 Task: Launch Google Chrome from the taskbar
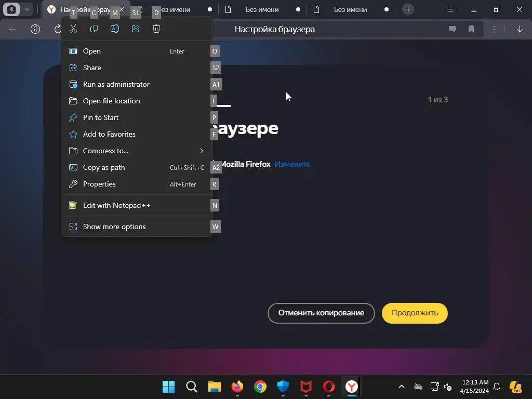tap(260, 387)
